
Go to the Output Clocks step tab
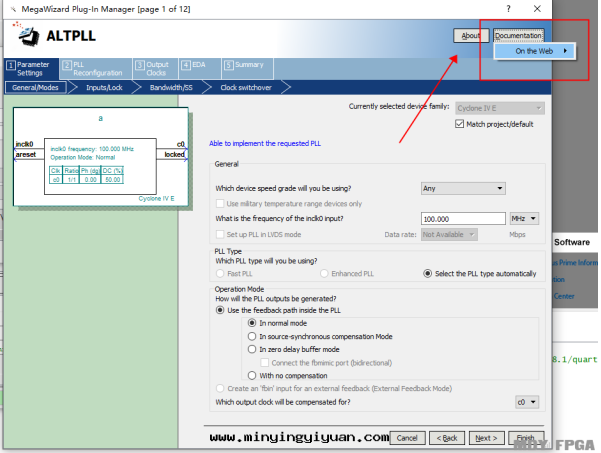(151, 68)
